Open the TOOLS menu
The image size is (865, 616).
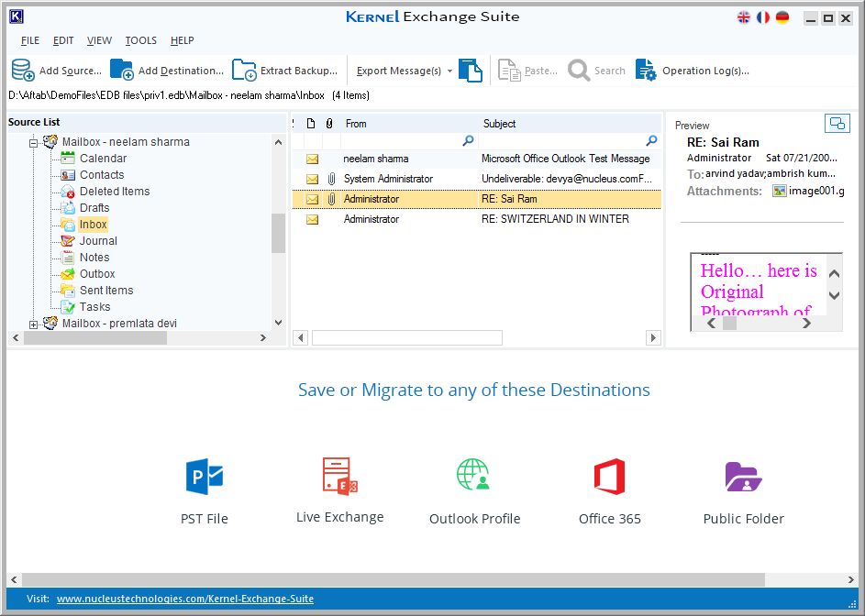[x=140, y=40]
